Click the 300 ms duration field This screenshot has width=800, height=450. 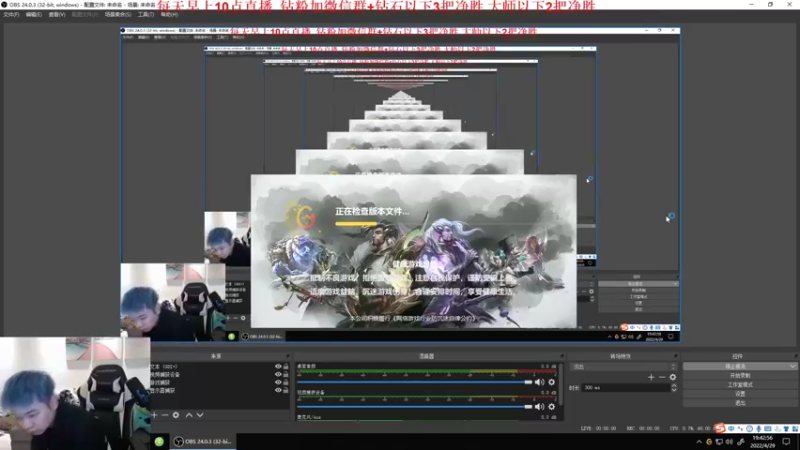[x=626, y=388]
